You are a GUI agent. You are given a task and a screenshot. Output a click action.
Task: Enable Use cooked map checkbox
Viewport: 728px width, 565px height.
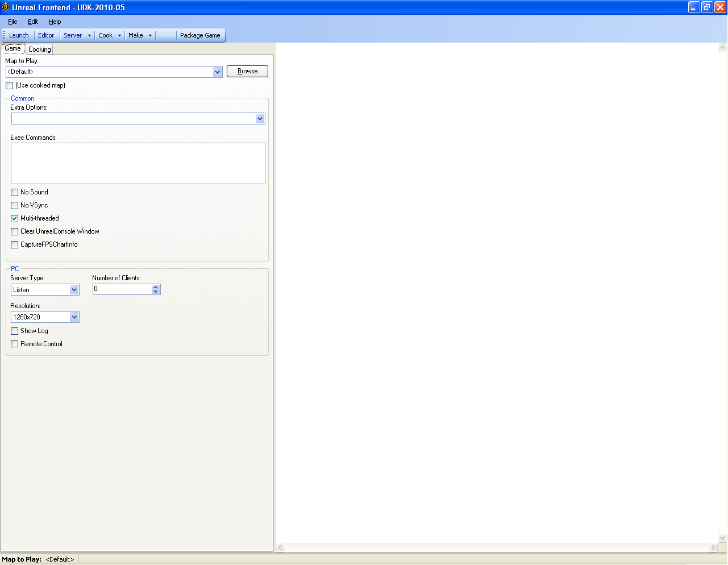point(10,86)
